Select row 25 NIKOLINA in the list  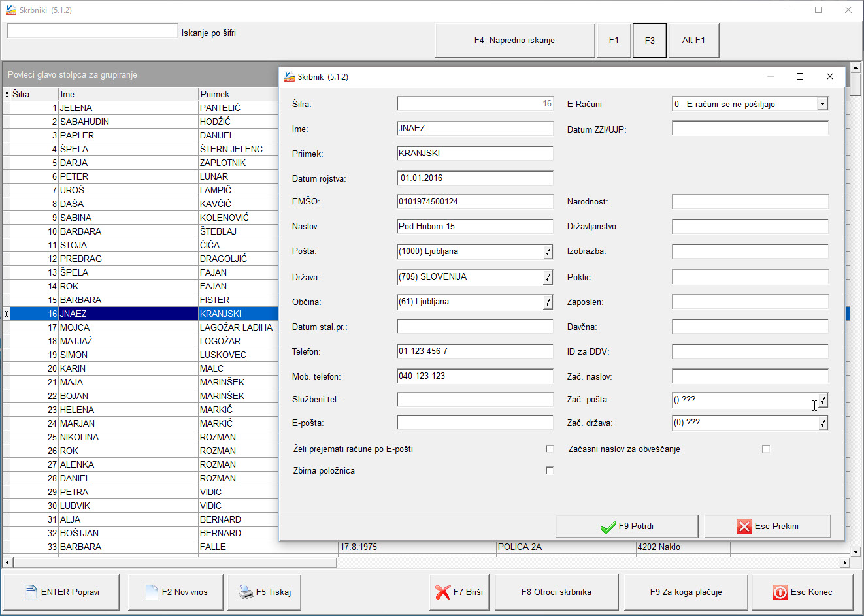coord(141,437)
